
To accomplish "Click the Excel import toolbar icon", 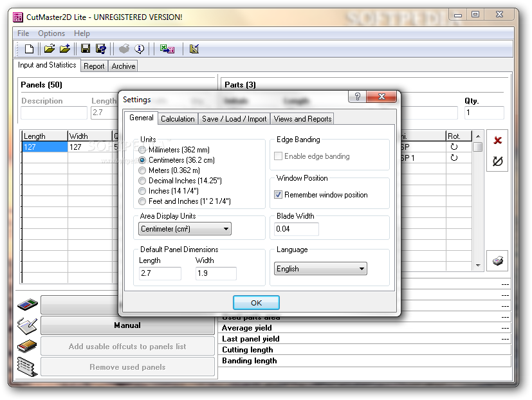I will pos(167,49).
